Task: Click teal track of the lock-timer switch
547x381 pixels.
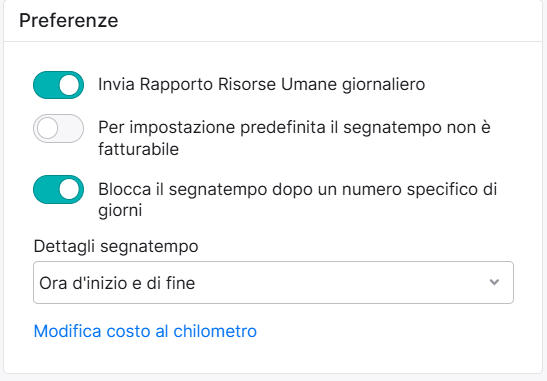Action: pos(45,189)
